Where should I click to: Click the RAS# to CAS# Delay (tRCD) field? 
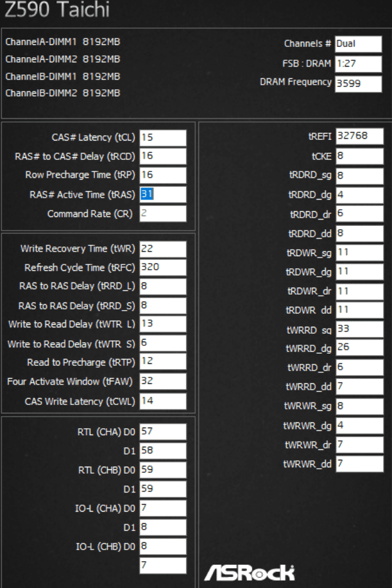163,156
